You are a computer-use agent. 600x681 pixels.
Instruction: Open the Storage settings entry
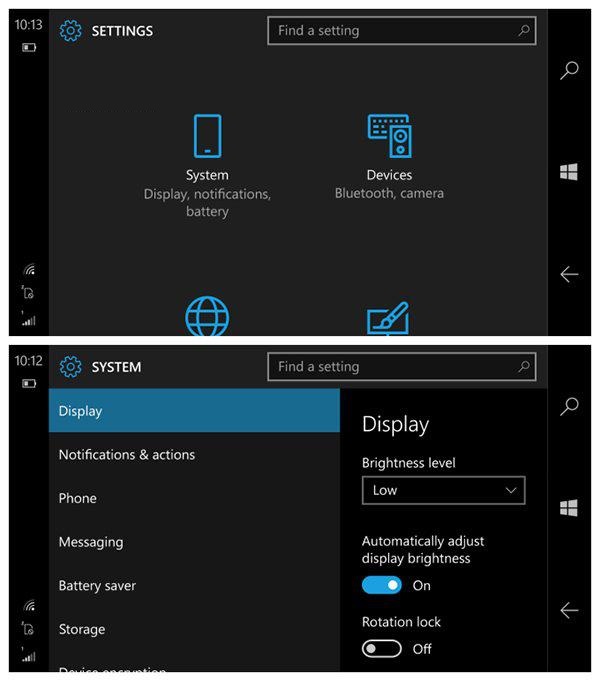pyautogui.click(x=194, y=629)
